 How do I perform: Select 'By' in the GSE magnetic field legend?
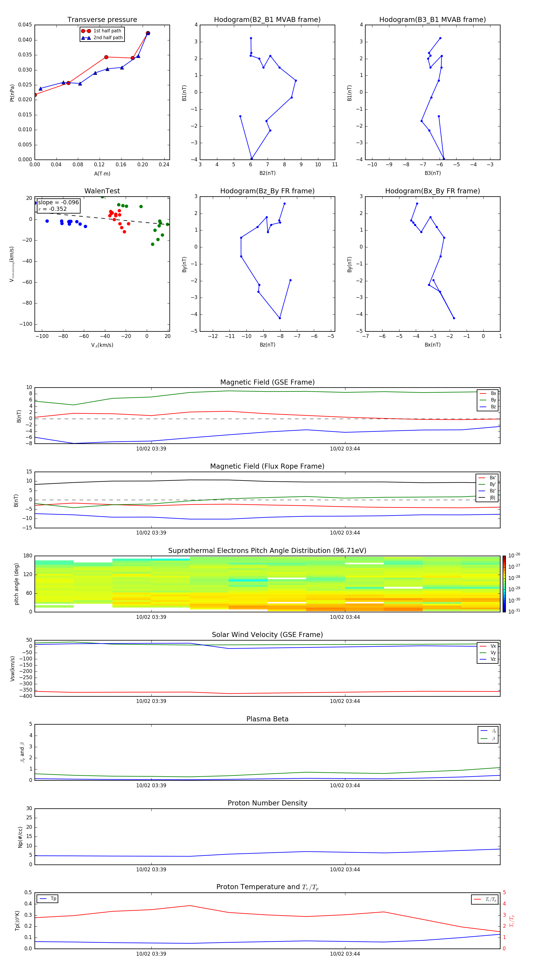pos(488,400)
